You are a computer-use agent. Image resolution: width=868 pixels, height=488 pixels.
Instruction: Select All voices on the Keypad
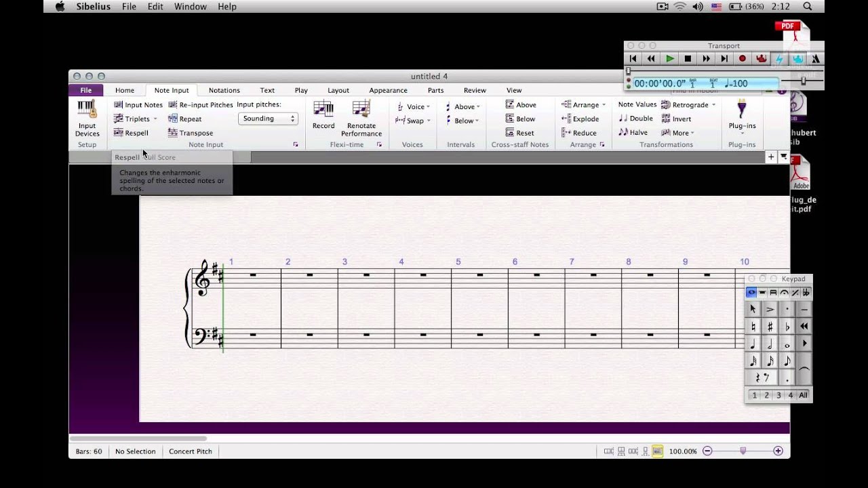(x=804, y=395)
